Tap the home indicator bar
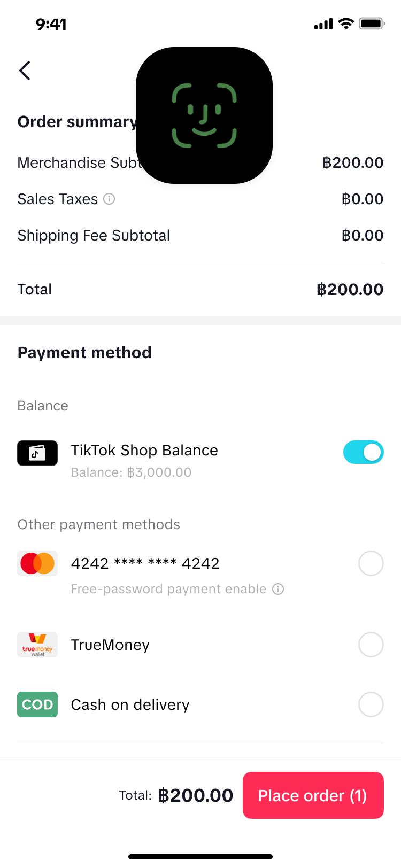This screenshot has height=868, width=401. tap(200, 857)
